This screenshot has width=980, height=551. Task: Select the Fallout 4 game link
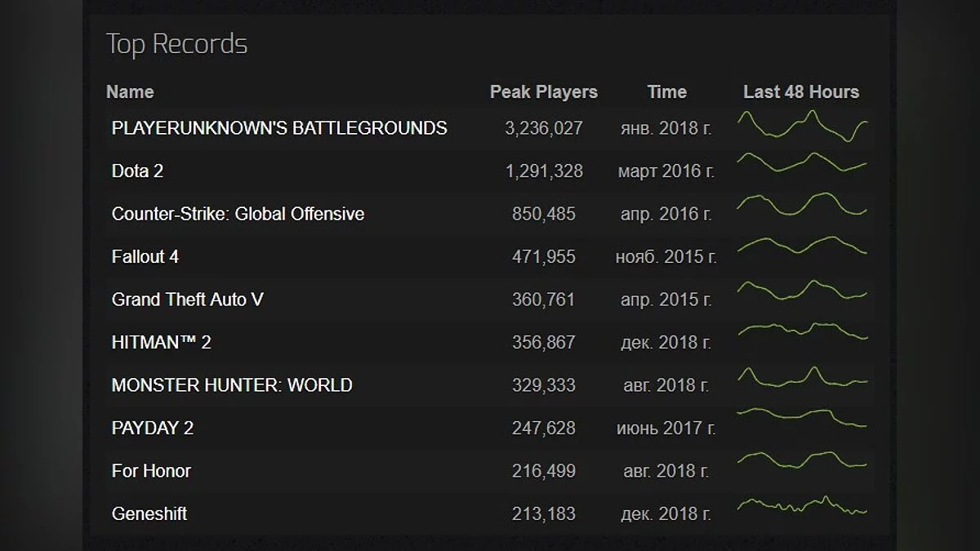click(145, 257)
